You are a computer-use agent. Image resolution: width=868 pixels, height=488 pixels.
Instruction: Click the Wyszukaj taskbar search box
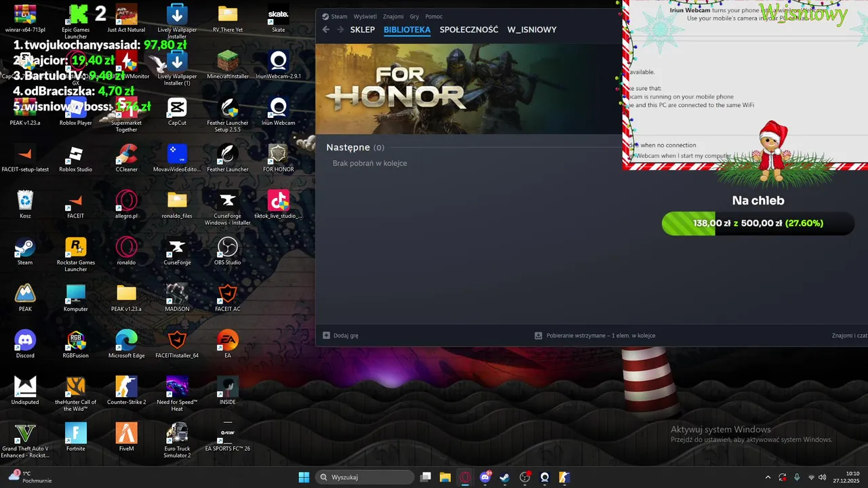(366, 477)
